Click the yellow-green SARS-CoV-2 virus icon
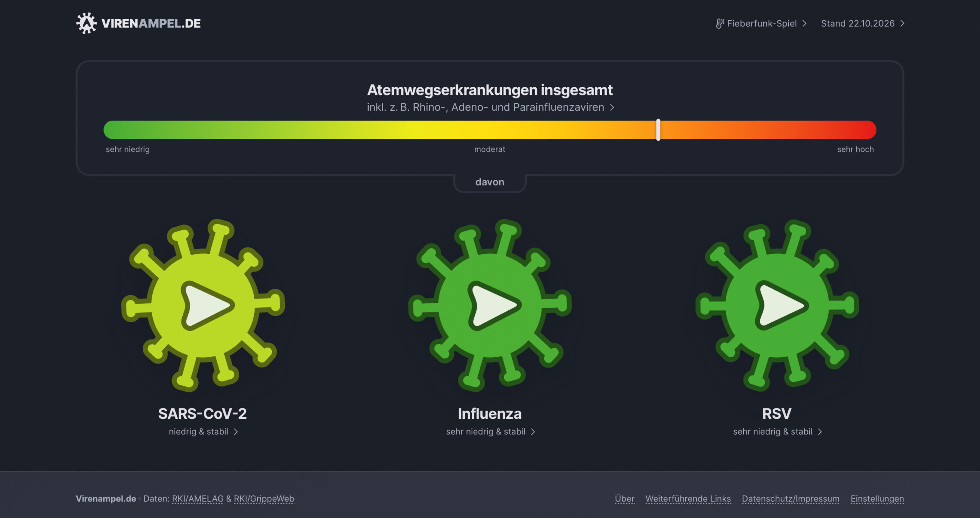Image resolution: width=980 pixels, height=518 pixels. [203, 305]
